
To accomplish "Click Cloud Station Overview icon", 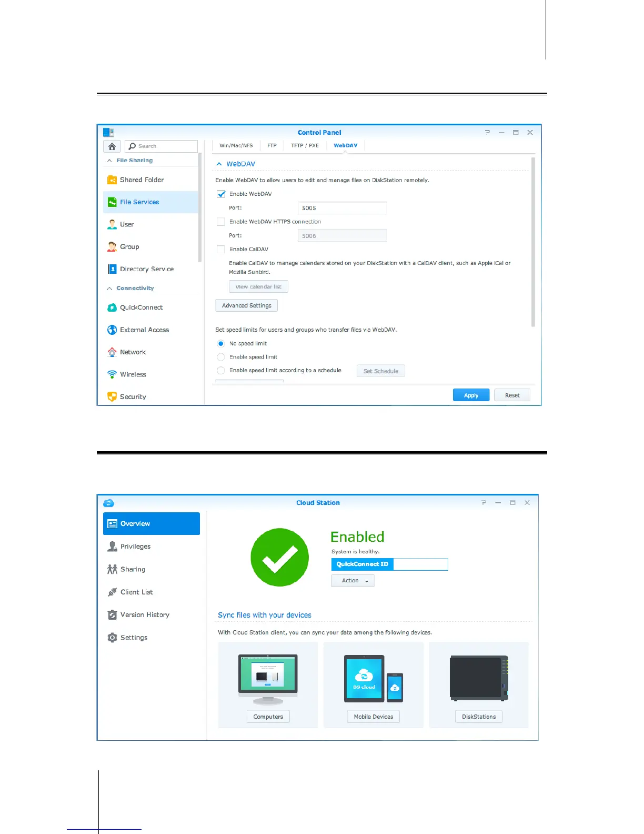I will [112, 524].
